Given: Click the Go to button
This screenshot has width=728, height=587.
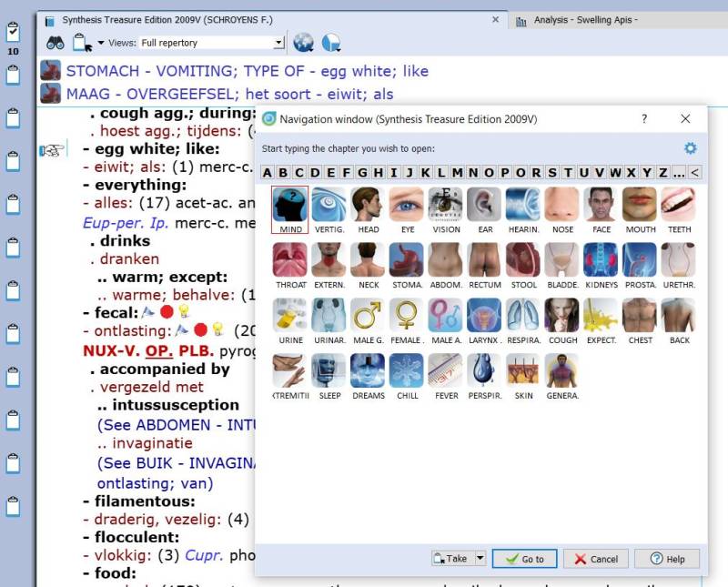Looking at the screenshot, I should click(525, 559).
